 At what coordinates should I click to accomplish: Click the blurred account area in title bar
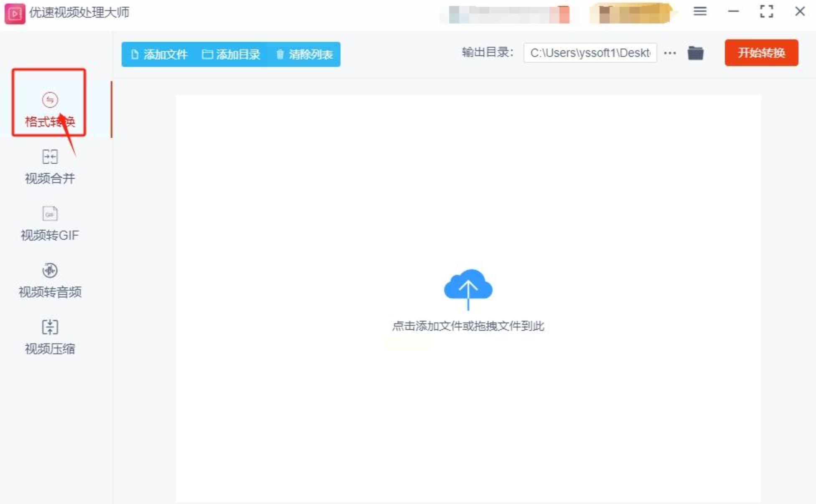509,15
